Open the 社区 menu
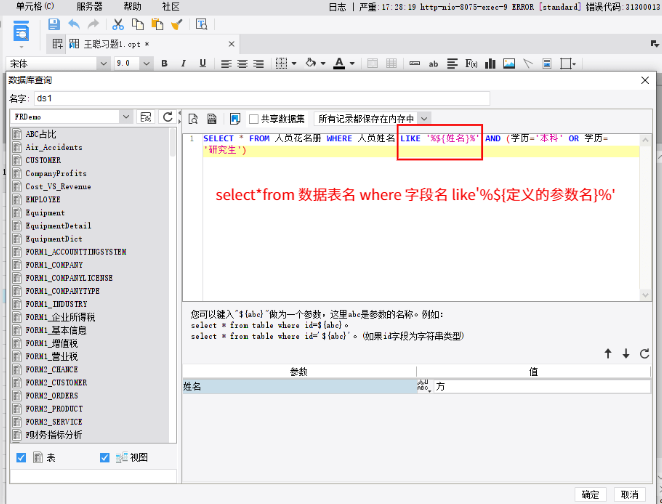The width and height of the screenshot is (662, 504). click(x=171, y=6)
